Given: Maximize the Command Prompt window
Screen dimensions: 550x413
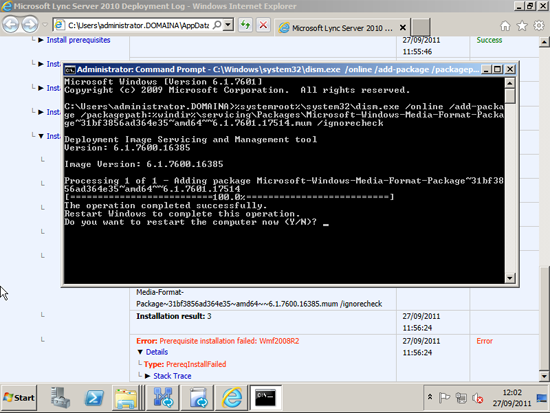Looking at the screenshot, I should pos(497,69).
